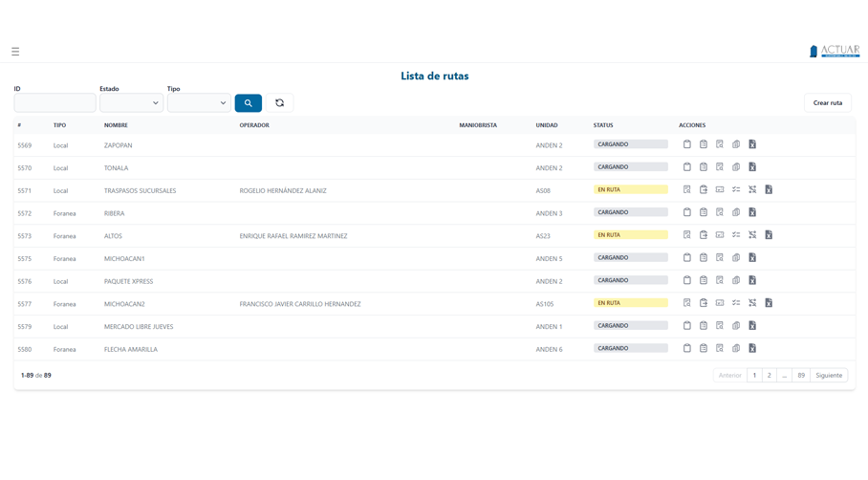Click clipboard list icon for MICHOACAN1 route

point(703,258)
